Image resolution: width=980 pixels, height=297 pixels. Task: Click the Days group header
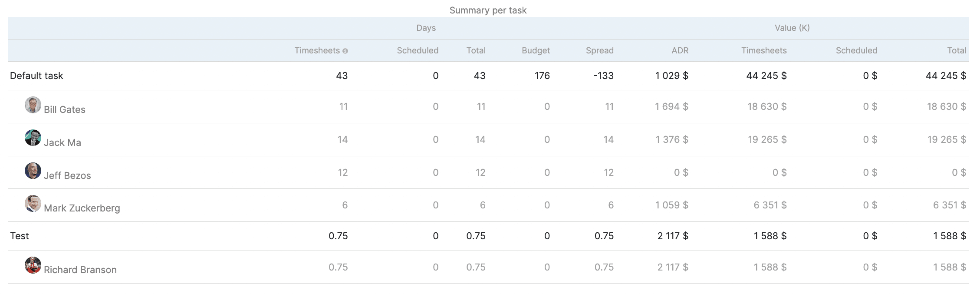pos(426,28)
